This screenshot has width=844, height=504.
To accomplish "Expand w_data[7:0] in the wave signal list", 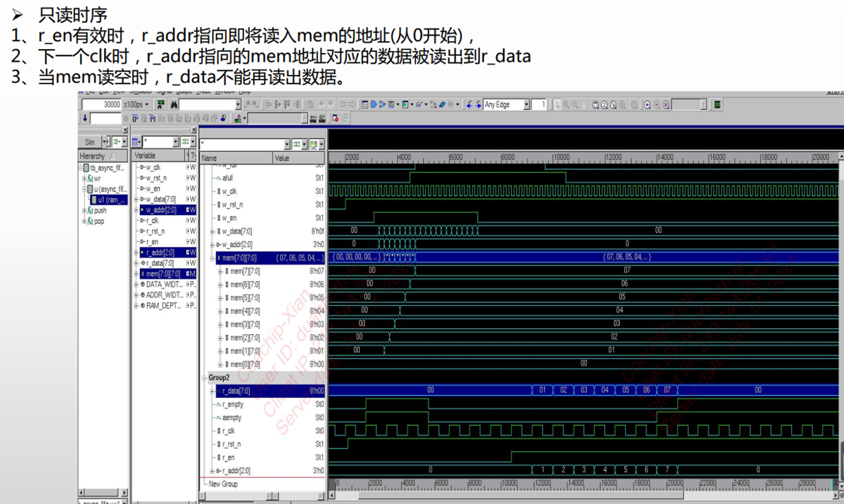I will pos(212,231).
